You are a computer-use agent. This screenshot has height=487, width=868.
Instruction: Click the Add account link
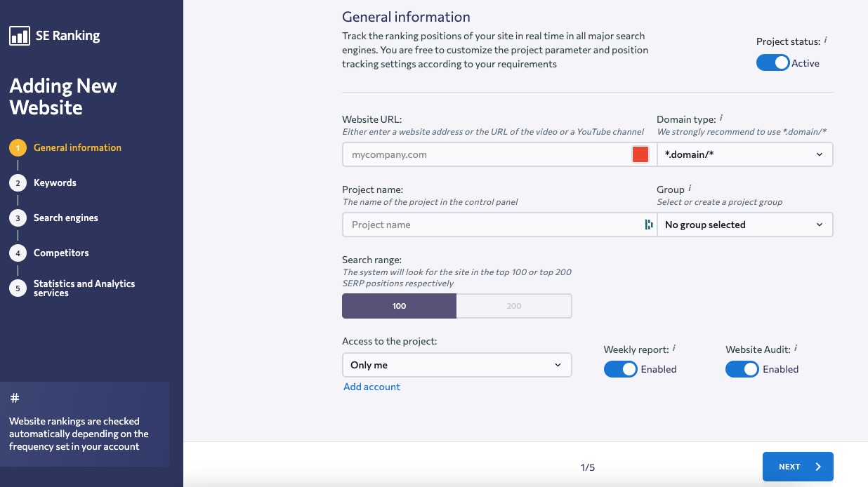[371, 387]
